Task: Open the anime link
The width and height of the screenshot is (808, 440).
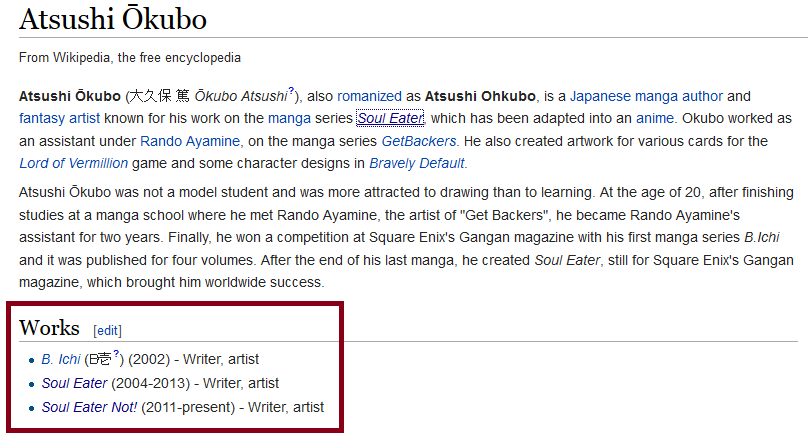Action: (x=654, y=119)
